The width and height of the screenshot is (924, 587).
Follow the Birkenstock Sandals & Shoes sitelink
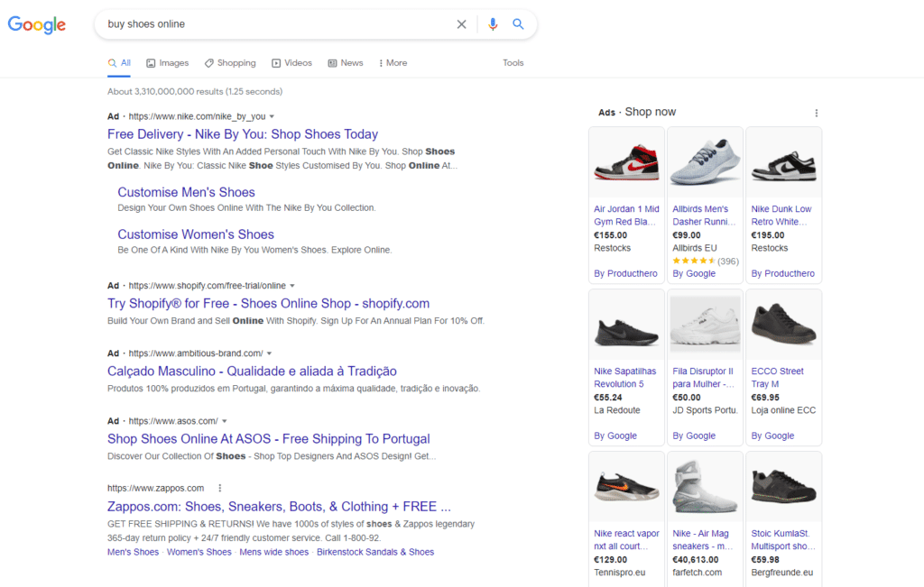pyautogui.click(x=375, y=552)
